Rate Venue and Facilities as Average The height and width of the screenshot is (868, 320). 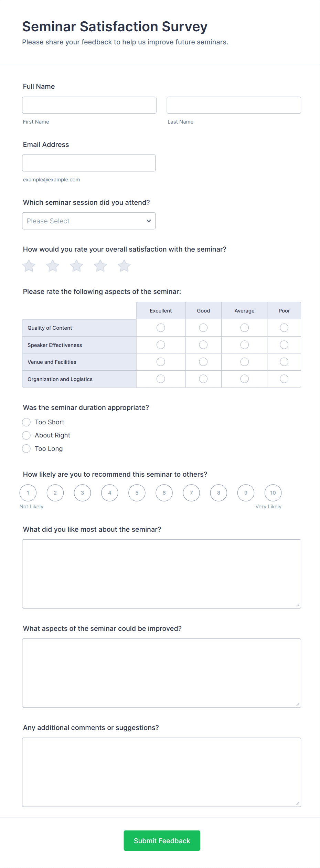[x=245, y=362]
